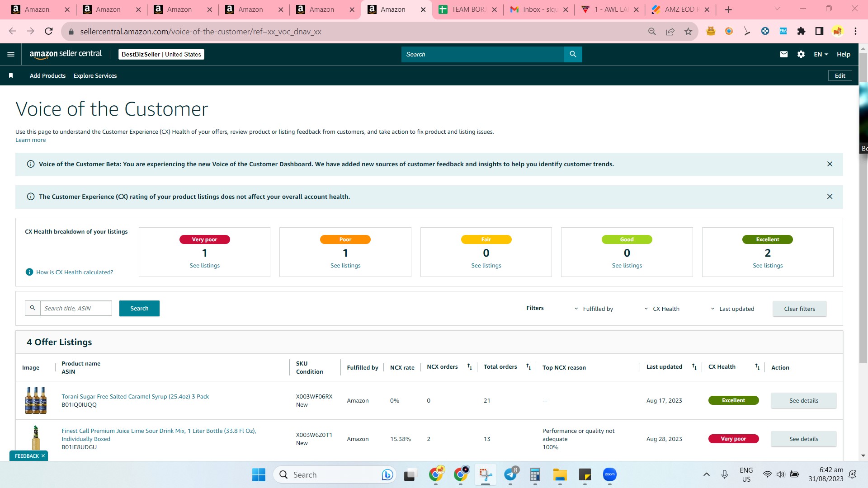Expand the Fulfilled by filter dropdown
This screenshot has height=488, width=868.
click(x=594, y=309)
